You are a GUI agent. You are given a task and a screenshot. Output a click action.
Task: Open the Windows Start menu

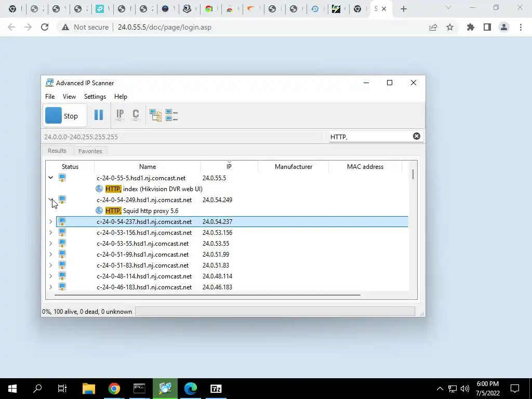pos(12,389)
